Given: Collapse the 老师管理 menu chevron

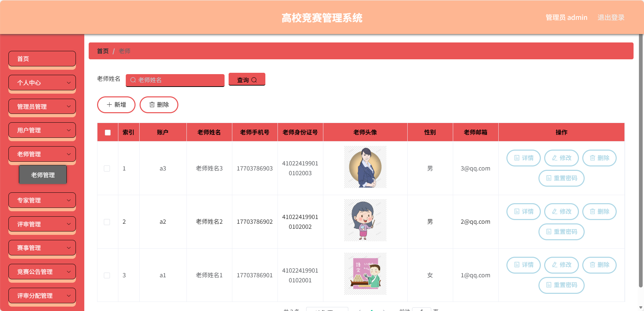Looking at the screenshot, I should 69,154.
